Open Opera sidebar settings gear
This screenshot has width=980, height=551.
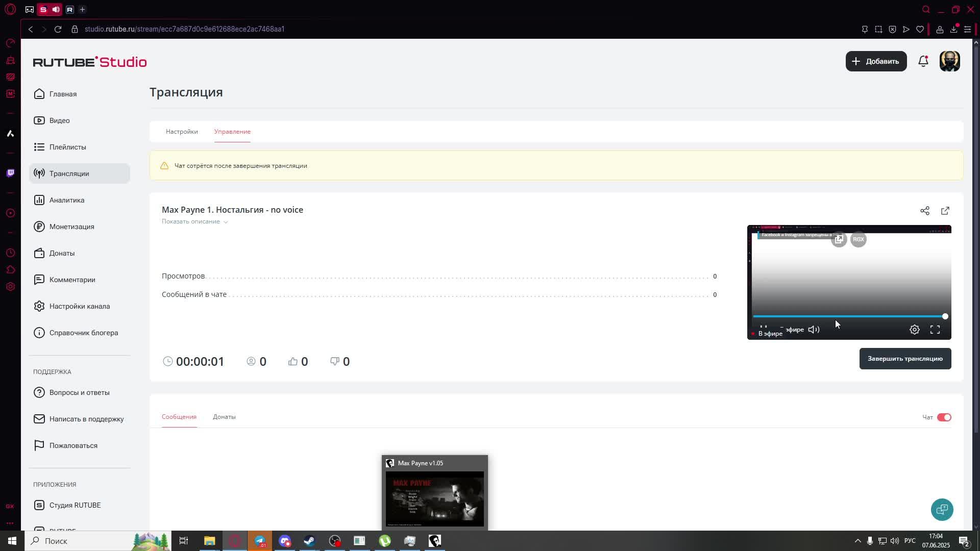(10, 287)
